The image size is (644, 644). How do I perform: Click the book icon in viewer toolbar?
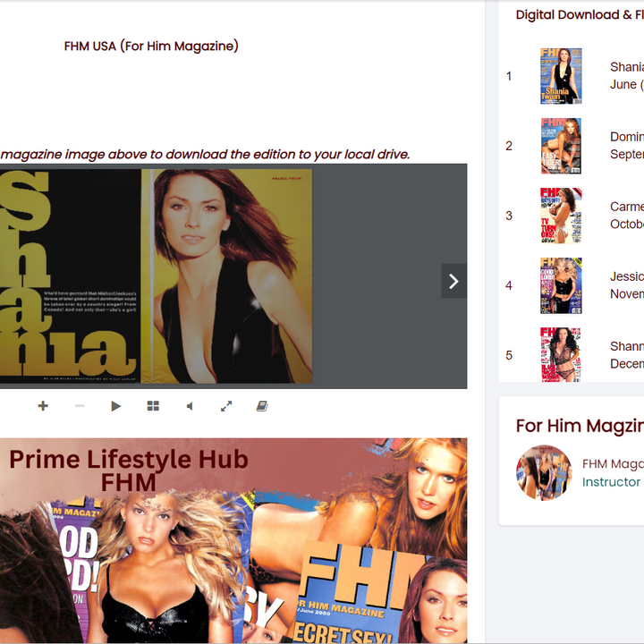(262, 406)
